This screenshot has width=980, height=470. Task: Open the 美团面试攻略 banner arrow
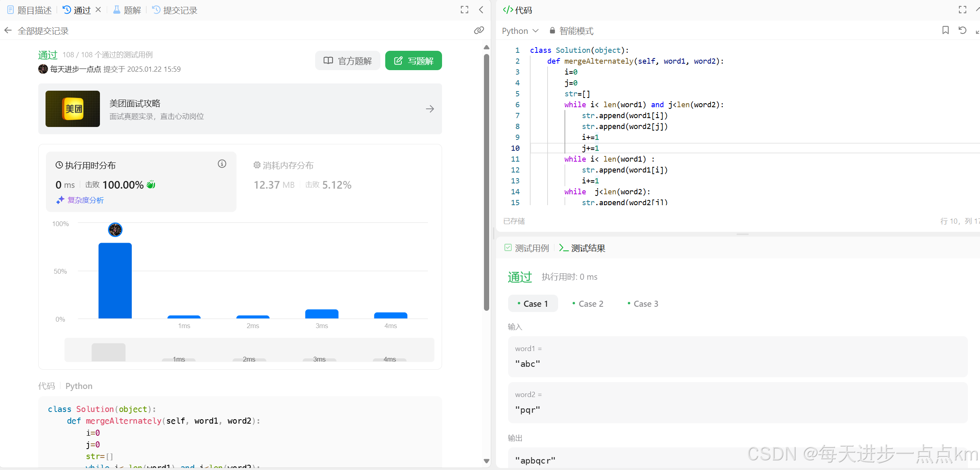pos(430,109)
